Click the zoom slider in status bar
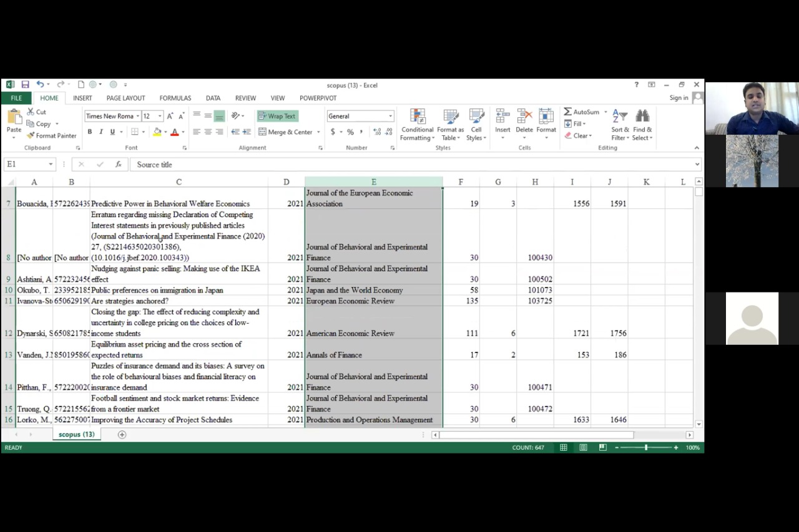The height and width of the screenshot is (532, 799). tap(646, 448)
